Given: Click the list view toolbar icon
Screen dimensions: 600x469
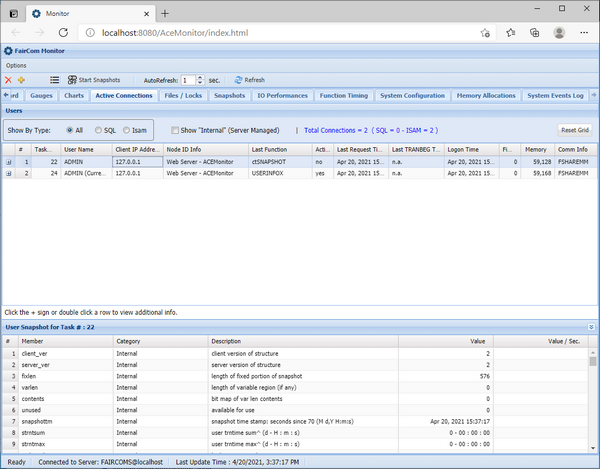Looking at the screenshot, I should (x=54, y=80).
